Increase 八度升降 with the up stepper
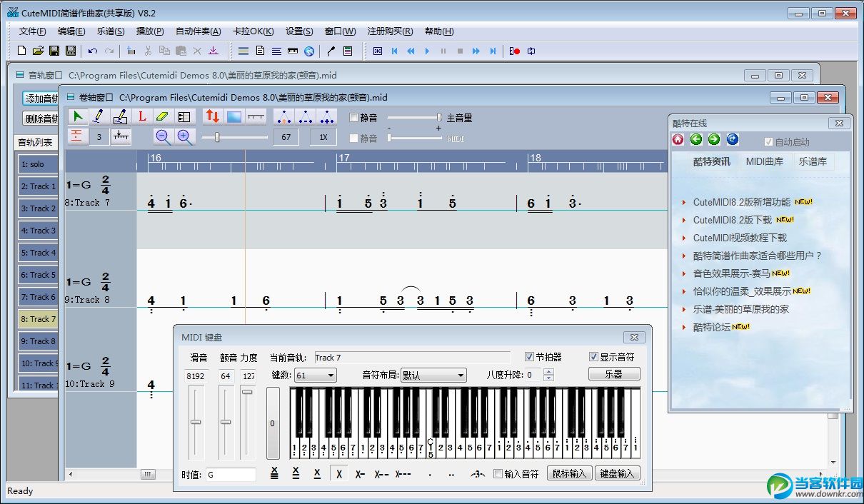The height and width of the screenshot is (504, 864). 548,371
